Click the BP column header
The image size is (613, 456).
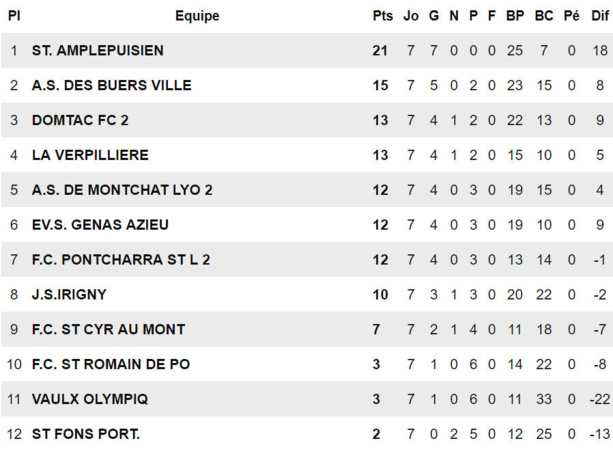pos(515,16)
